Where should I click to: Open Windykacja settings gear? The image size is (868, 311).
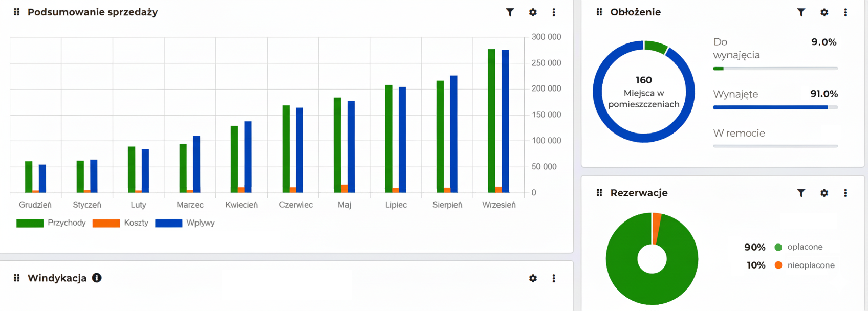pos(533,278)
